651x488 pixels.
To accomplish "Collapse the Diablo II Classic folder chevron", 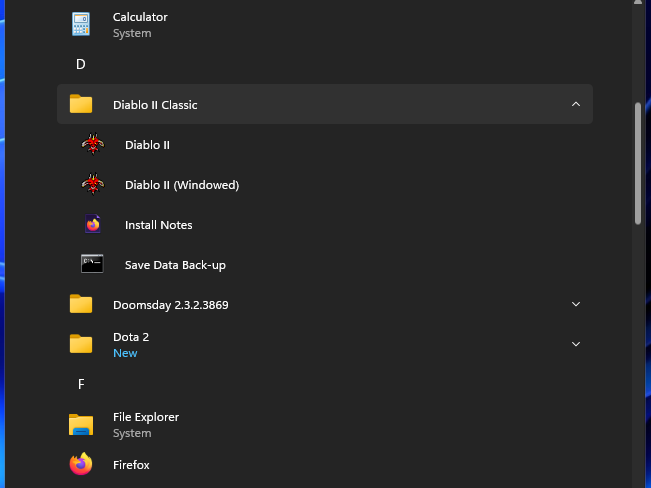I will click(x=575, y=104).
